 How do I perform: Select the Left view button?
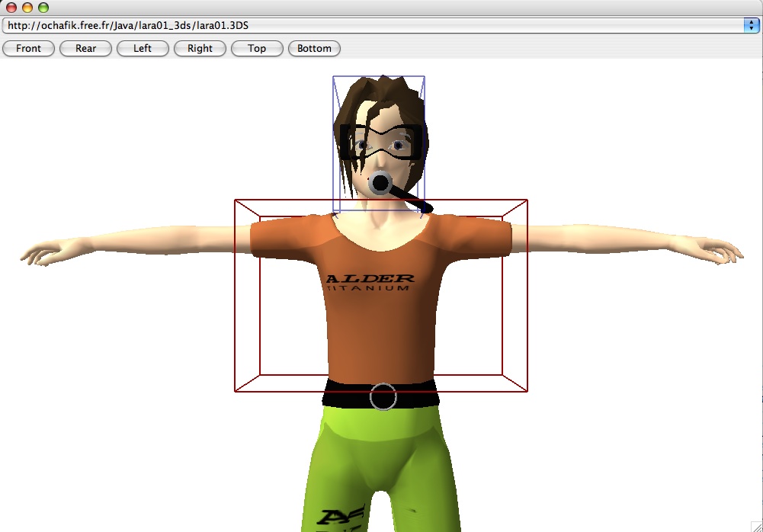pyautogui.click(x=143, y=48)
